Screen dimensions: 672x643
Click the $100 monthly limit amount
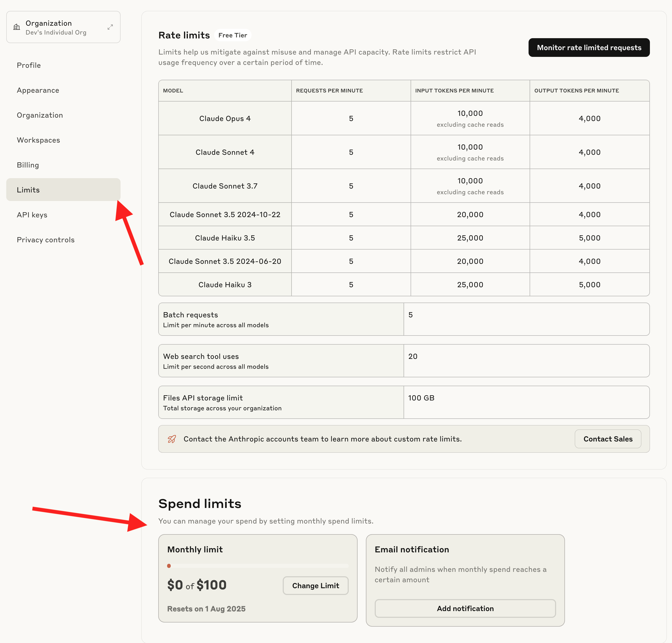[x=211, y=585]
